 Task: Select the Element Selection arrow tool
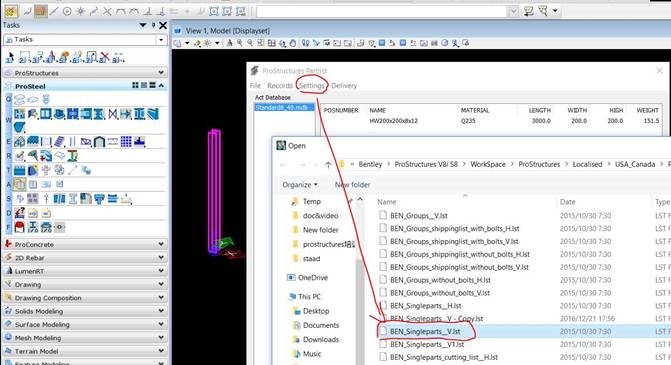coord(9,56)
